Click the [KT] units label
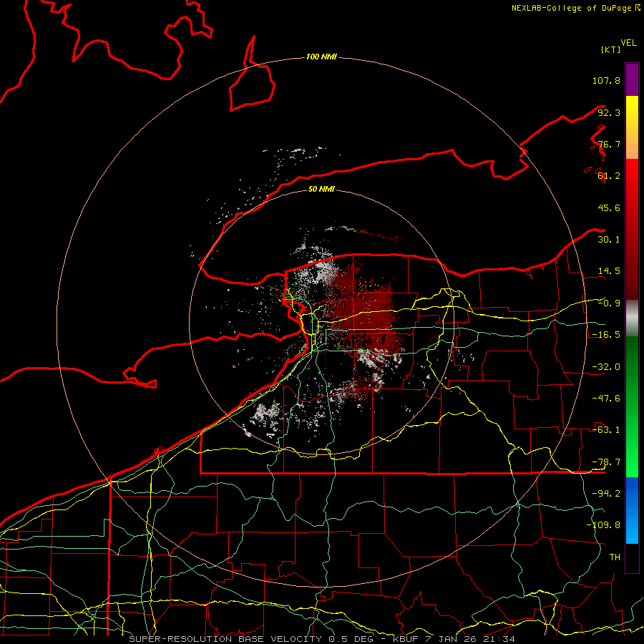Image resolution: width=644 pixels, height=644 pixels. (x=611, y=49)
